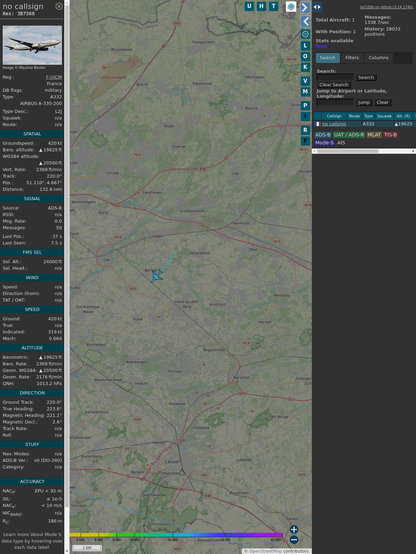
Task: Open the stats available 'here' link
Action: [321, 46]
